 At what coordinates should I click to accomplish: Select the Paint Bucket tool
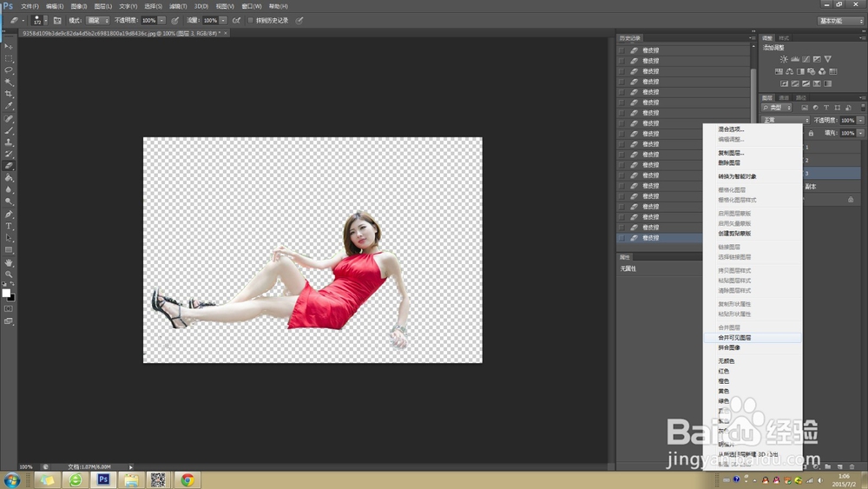(9, 178)
